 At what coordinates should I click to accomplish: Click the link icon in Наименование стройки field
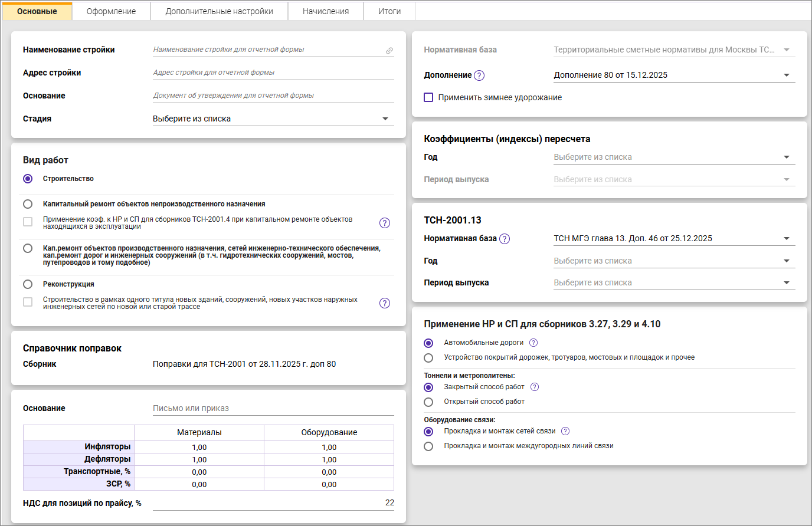click(389, 51)
